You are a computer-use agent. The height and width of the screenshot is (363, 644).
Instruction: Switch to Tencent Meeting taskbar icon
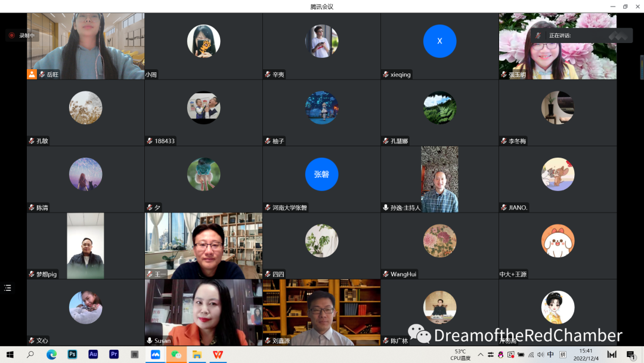pyautogui.click(x=156, y=354)
